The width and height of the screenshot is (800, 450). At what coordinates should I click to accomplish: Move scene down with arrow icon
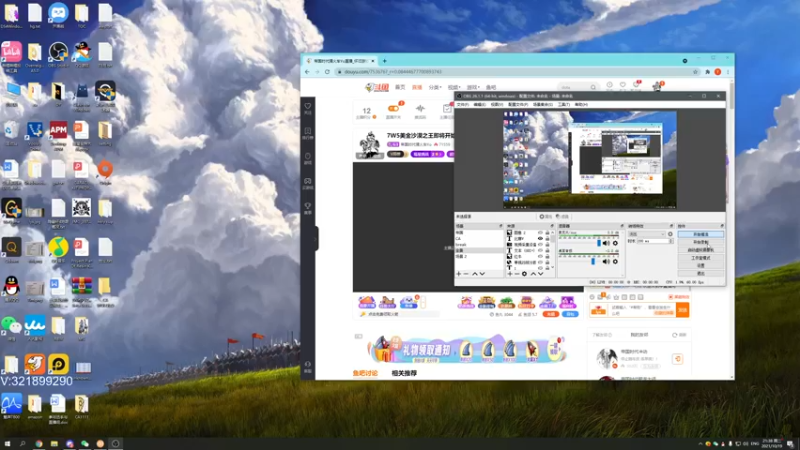[482, 274]
